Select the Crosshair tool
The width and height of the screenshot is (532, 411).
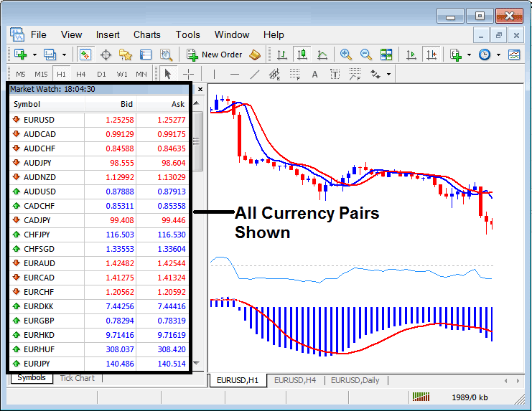[188, 74]
